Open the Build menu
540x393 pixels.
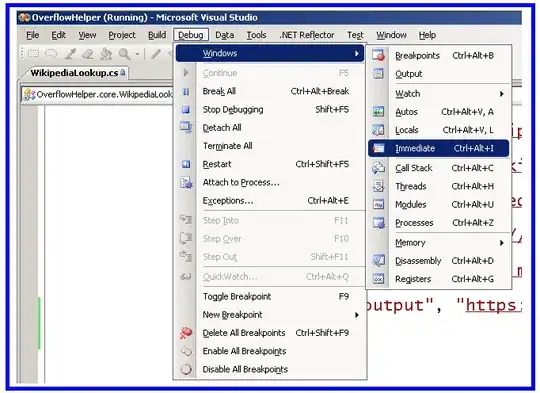[x=157, y=35]
